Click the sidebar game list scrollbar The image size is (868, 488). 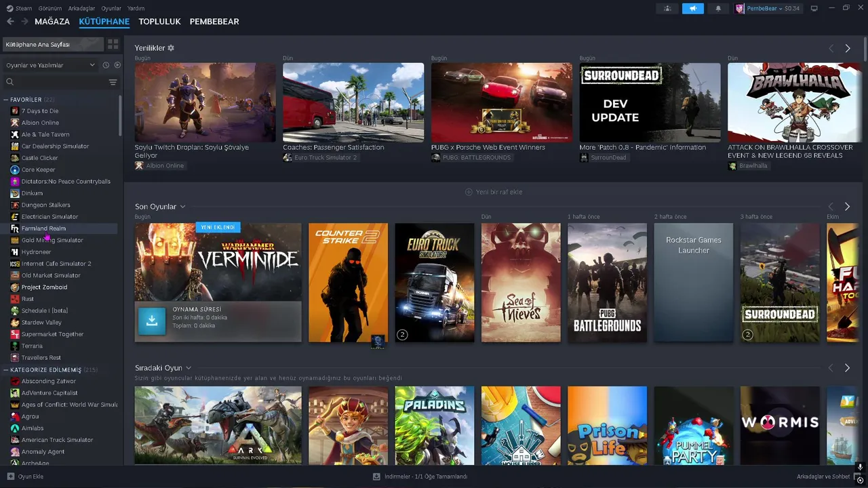point(121,115)
